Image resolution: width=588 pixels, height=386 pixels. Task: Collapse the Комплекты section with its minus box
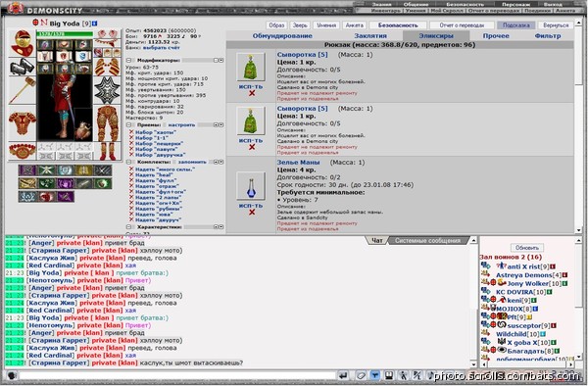(x=128, y=162)
